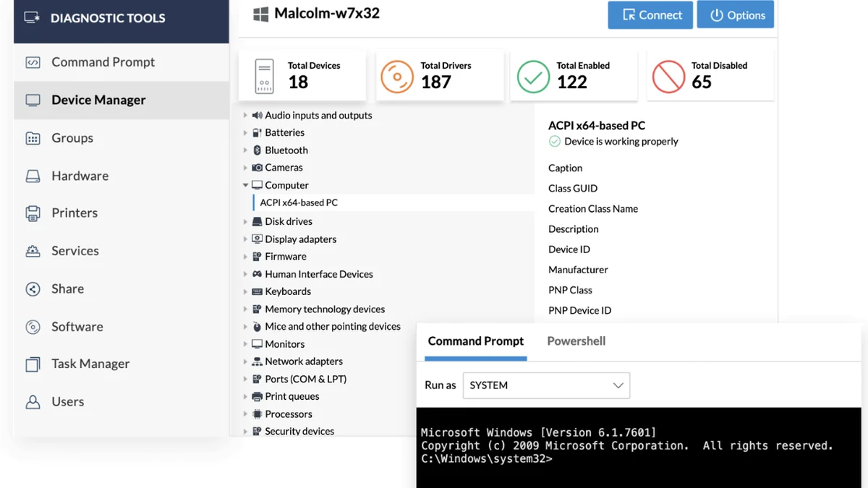Image resolution: width=868 pixels, height=488 pixels.
Task: Click the Share icon in the sidebar
Action: pos(33,289)
